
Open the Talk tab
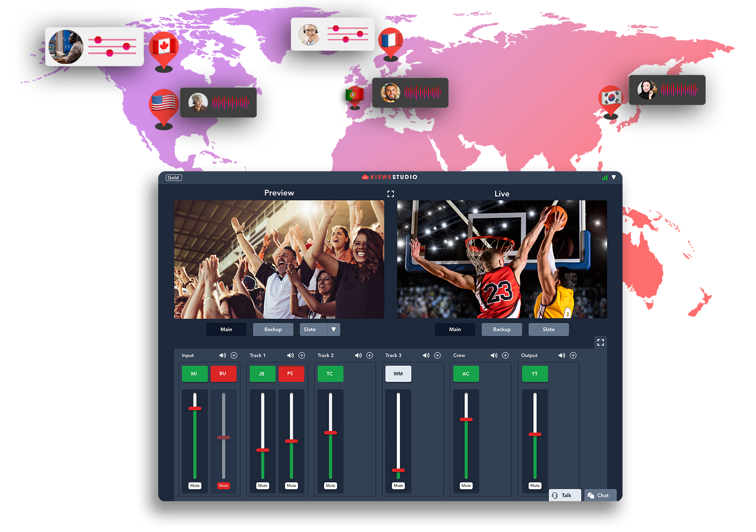[565, 496]
